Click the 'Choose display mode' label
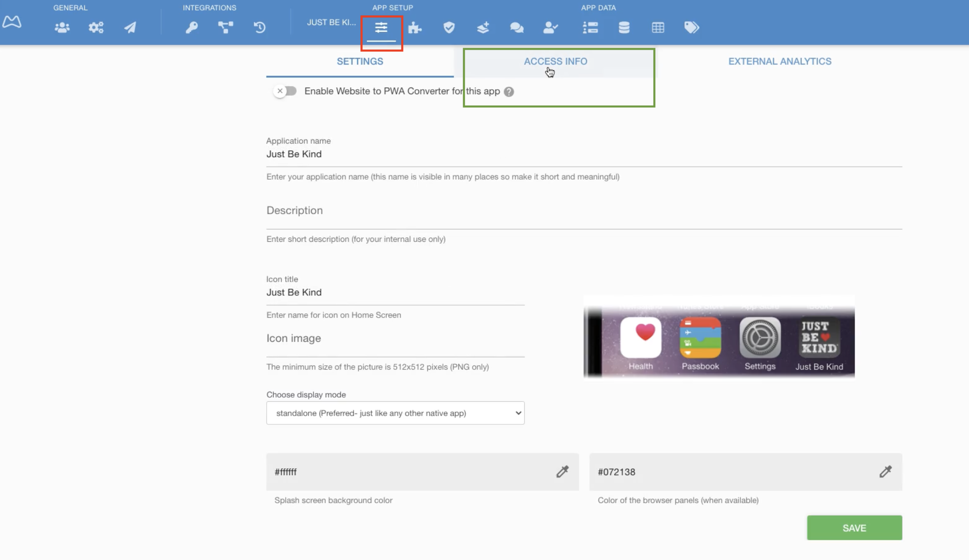969x560 pixels. pyautogui.click(x=306, y=395)
